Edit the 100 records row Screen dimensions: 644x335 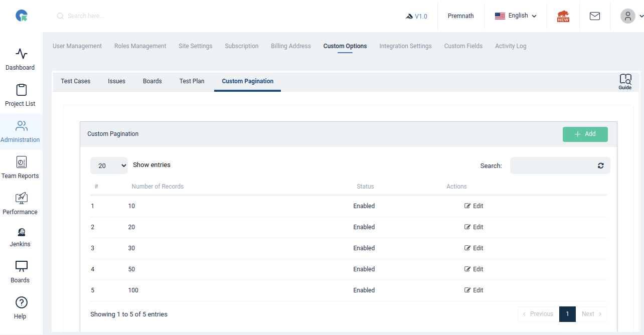[474, 290]
